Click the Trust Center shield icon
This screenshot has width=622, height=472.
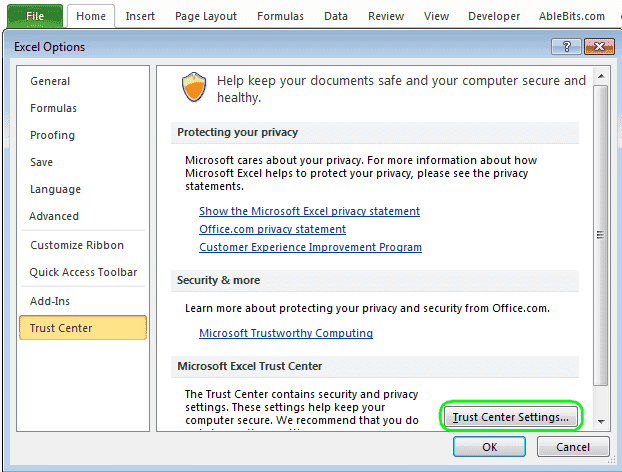(194, 88)
